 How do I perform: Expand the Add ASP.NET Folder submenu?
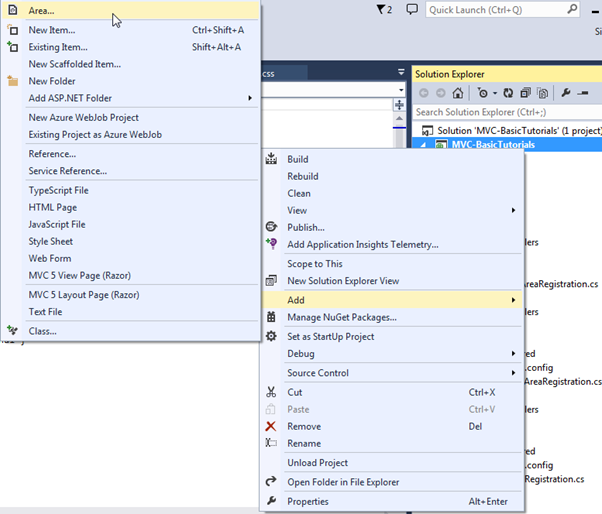point(138,98)
